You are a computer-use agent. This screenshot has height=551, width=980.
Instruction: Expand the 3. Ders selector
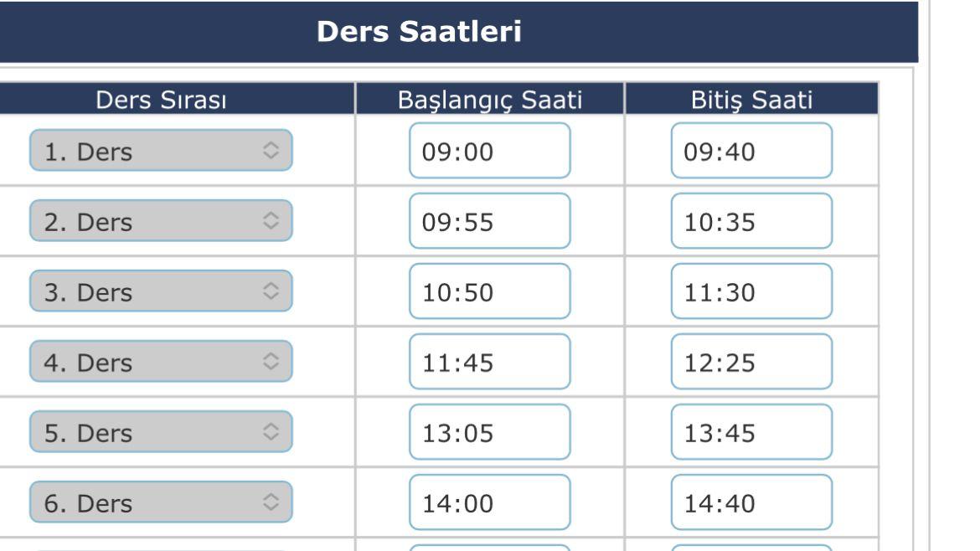point(161,291)
